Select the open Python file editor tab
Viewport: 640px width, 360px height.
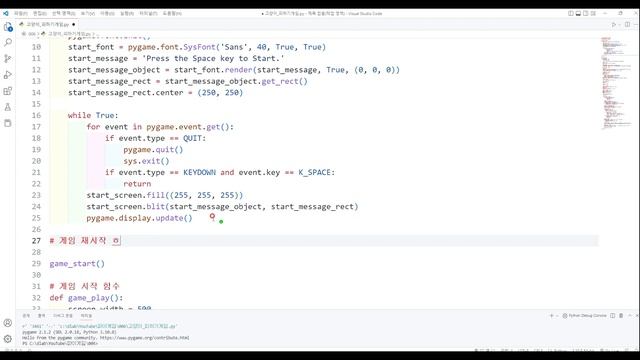pyautogui.click(x=47, y=24)
